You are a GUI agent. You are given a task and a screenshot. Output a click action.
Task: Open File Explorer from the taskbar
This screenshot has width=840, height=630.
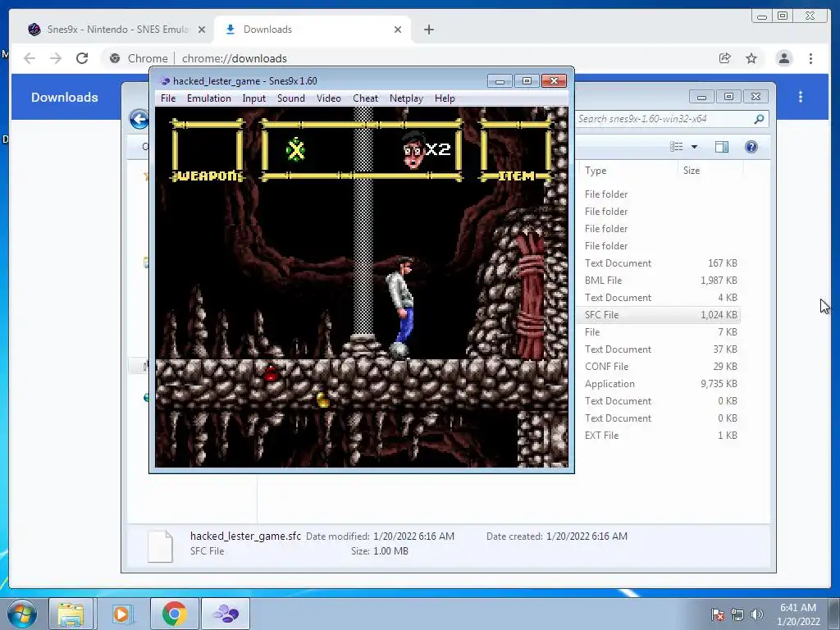pos(71,614)
